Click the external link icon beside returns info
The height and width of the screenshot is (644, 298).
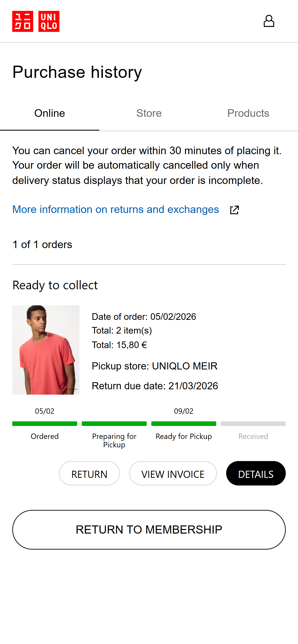(234, 210)
